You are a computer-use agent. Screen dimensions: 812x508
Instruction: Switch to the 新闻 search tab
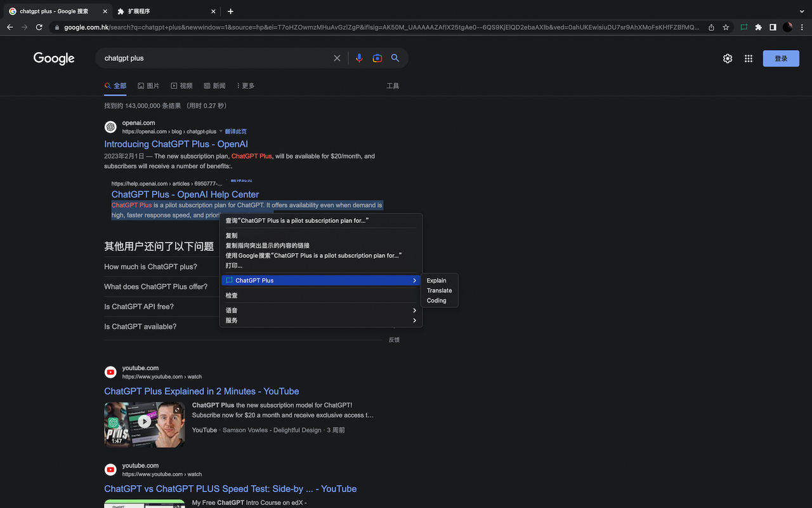coord(214,86)
